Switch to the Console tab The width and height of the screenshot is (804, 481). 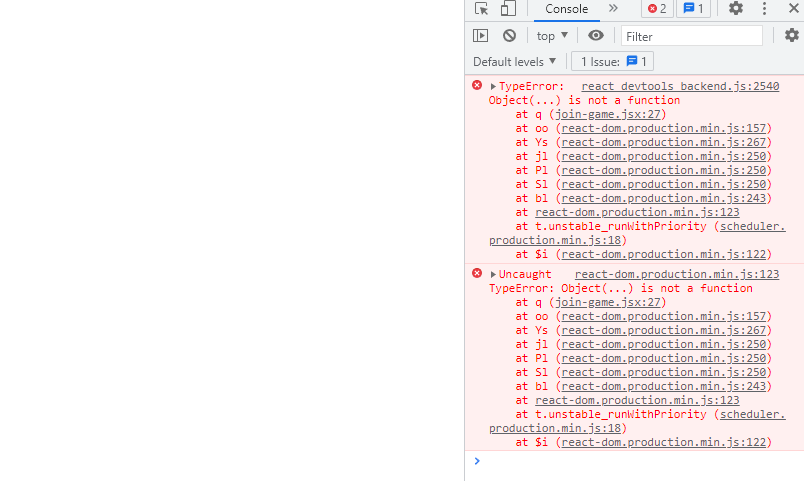point(567,9)
